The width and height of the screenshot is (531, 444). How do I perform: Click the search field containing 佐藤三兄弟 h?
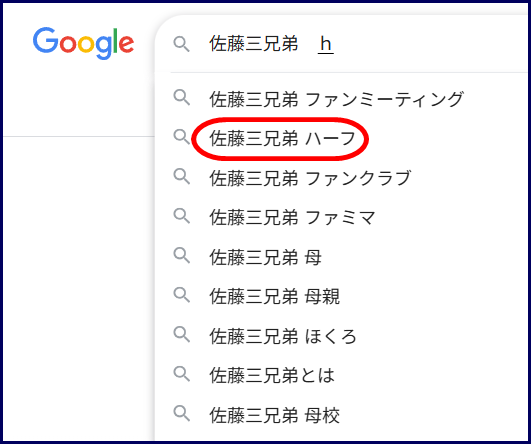[x=342, y=44]
